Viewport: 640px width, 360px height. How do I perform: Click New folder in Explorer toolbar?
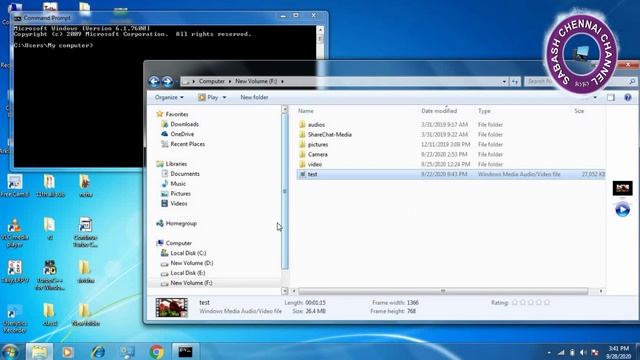coord(254,97)
